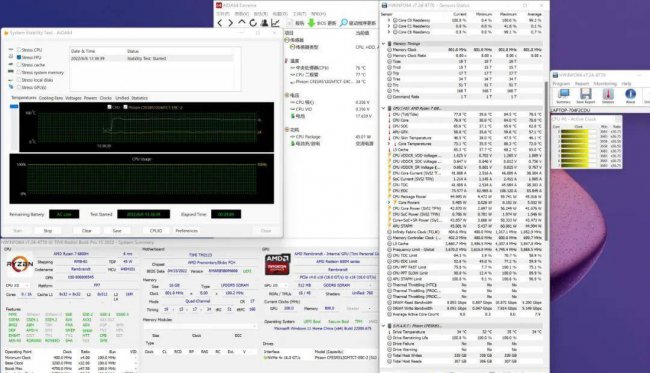This screenshot has height=373, width=650.
Task: Select the Stability Test Started log row
Action: pos(152,58)
